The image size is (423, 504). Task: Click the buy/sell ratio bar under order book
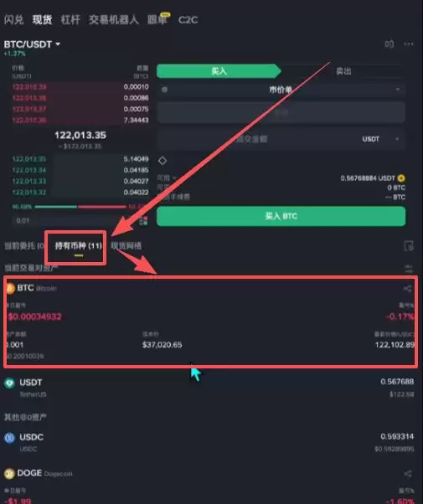coord(80,207)
